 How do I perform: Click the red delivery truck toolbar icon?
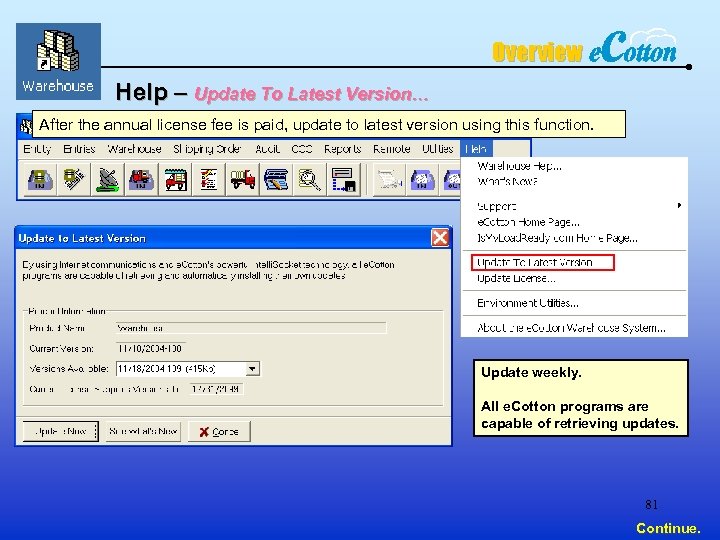point(242,179)
